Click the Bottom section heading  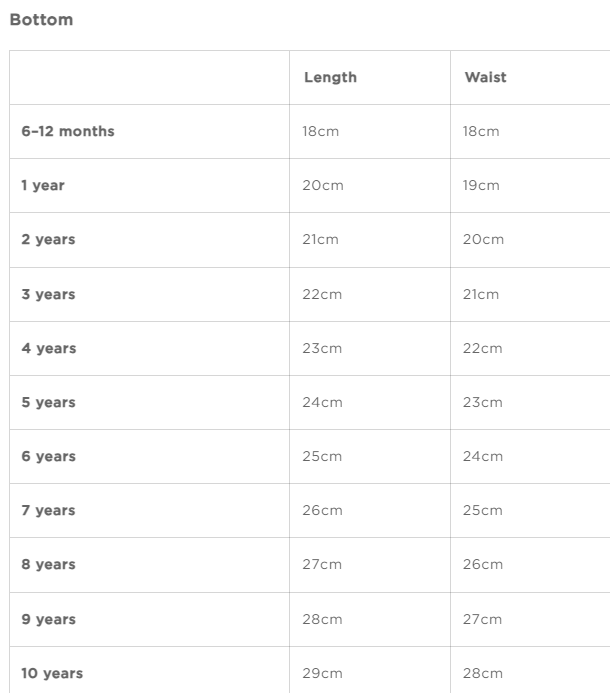[41, 20]
